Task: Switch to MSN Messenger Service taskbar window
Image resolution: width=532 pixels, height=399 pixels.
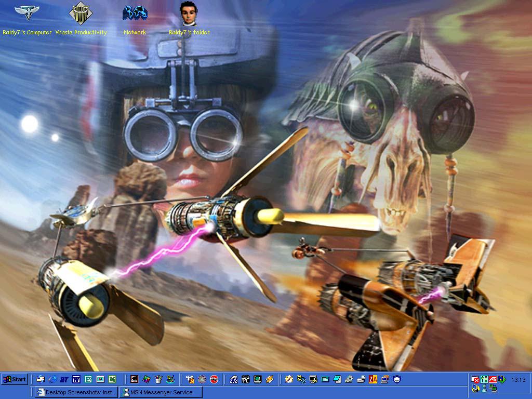Action: 161,392
